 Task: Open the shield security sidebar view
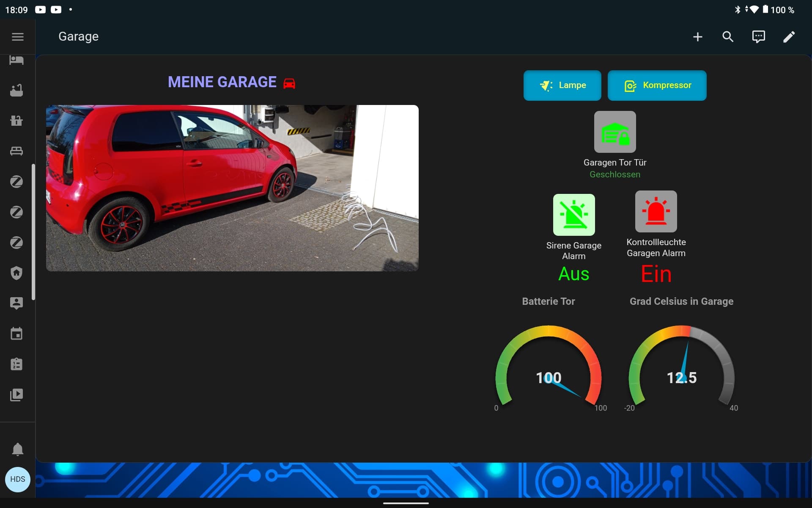16,273
